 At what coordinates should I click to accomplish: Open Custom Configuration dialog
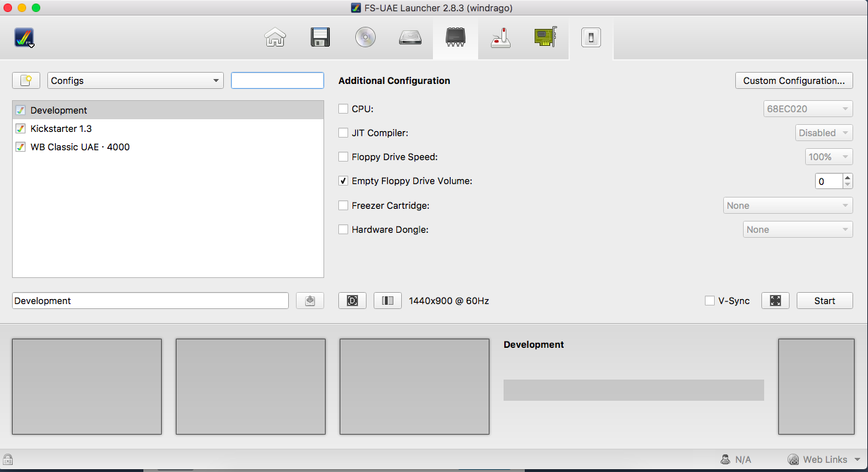point(794,80)
